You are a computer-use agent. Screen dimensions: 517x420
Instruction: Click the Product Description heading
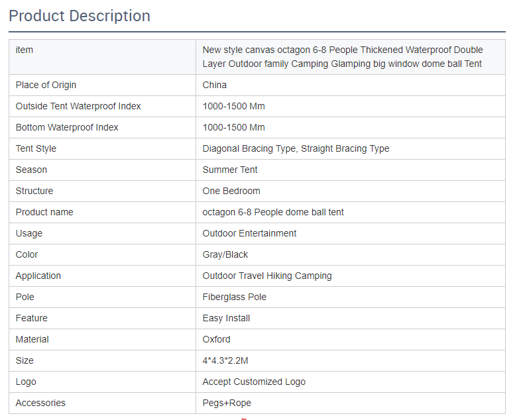[x=80, y=16]
